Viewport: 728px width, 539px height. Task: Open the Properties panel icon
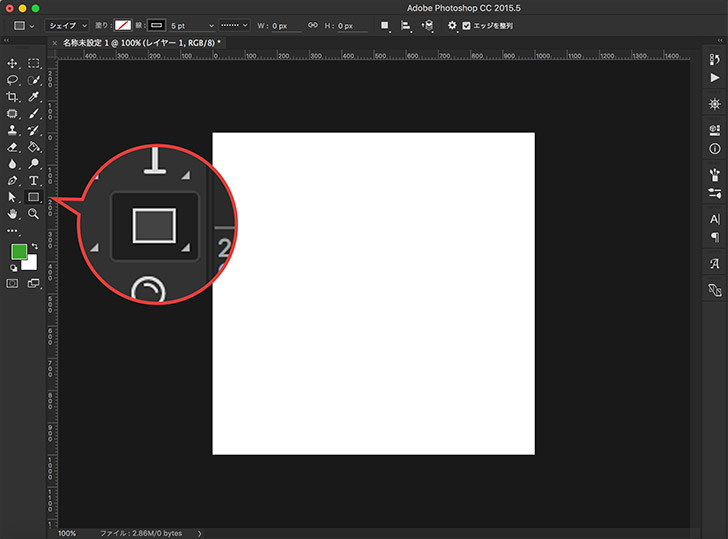[715, 130]
